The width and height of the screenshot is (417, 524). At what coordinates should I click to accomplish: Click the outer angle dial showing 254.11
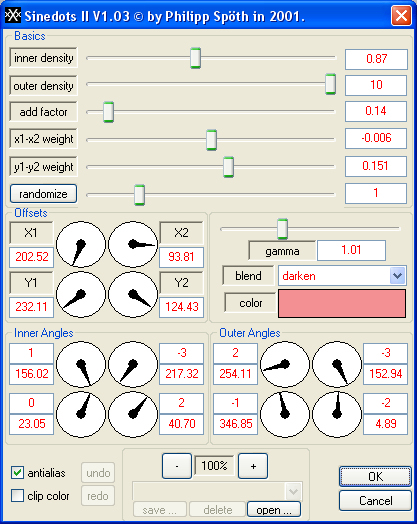pyautogui.click(x=285, y=364)
